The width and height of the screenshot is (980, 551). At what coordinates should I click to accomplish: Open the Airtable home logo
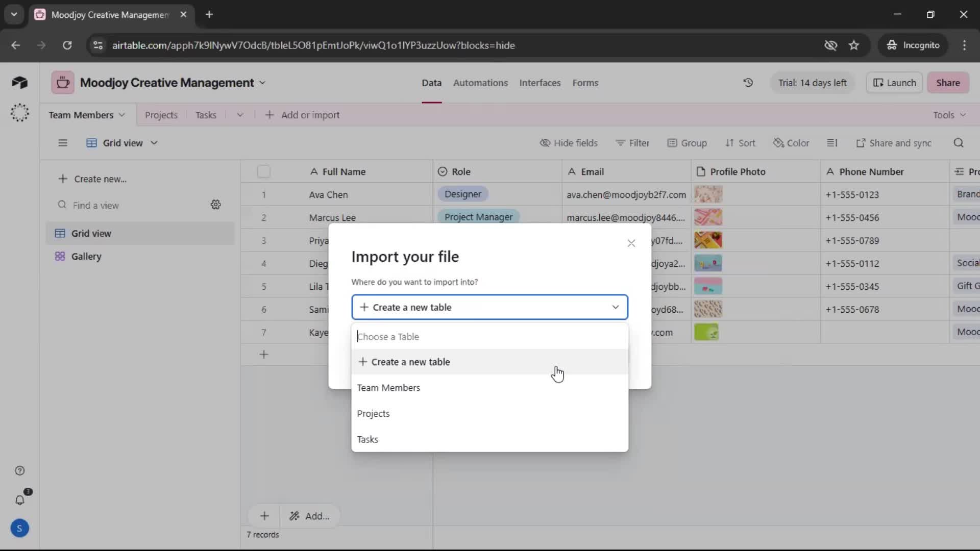(x=19, y=83)
